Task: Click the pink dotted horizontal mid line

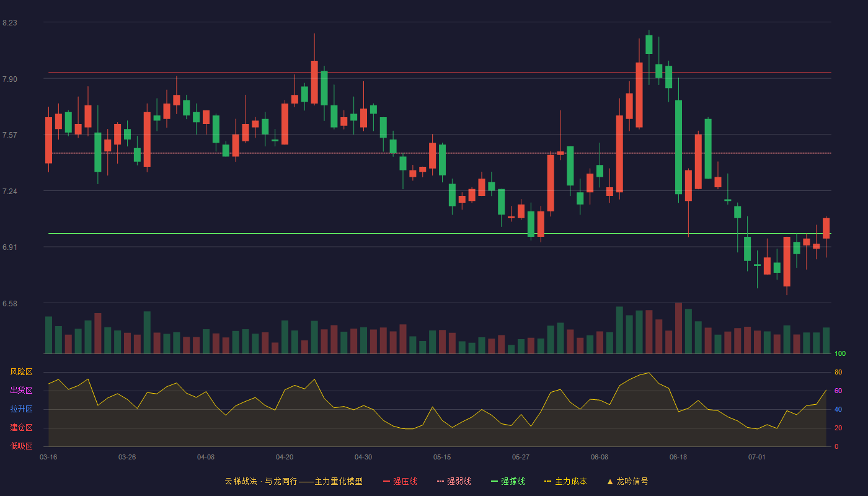Action: click(x=440, y=153)
